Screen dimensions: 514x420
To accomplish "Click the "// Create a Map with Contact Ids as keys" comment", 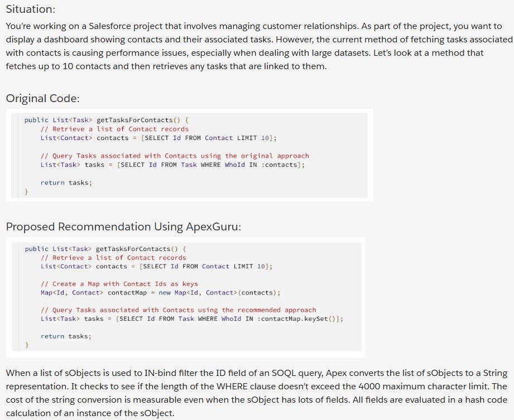I will (x=119, y=284).
